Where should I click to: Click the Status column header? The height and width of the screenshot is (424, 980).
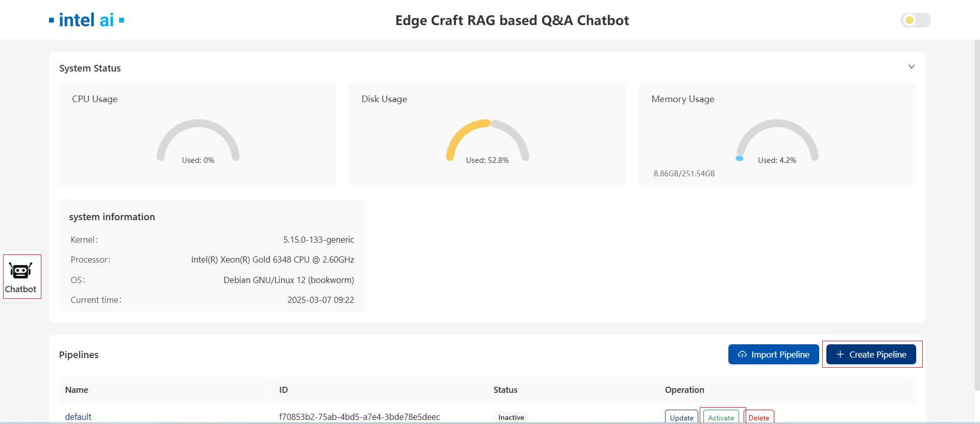tap(505, 390)
